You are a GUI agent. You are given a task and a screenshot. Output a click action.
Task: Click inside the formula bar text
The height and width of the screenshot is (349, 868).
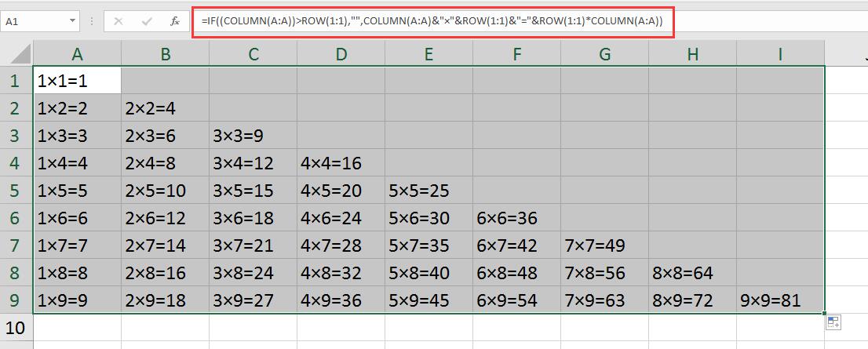[432, 22]
